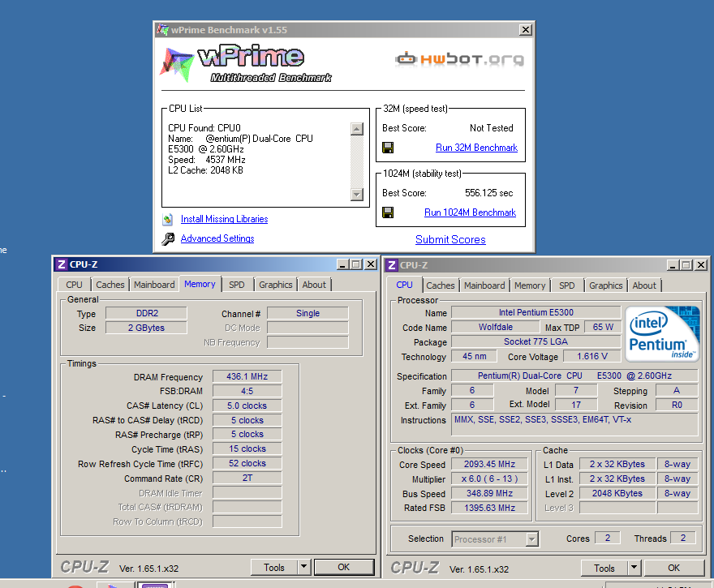This screenshot has width=714, height=588.
Task: Click the Core Speed 2093.45 MHz value
Action: pos(489,465)
